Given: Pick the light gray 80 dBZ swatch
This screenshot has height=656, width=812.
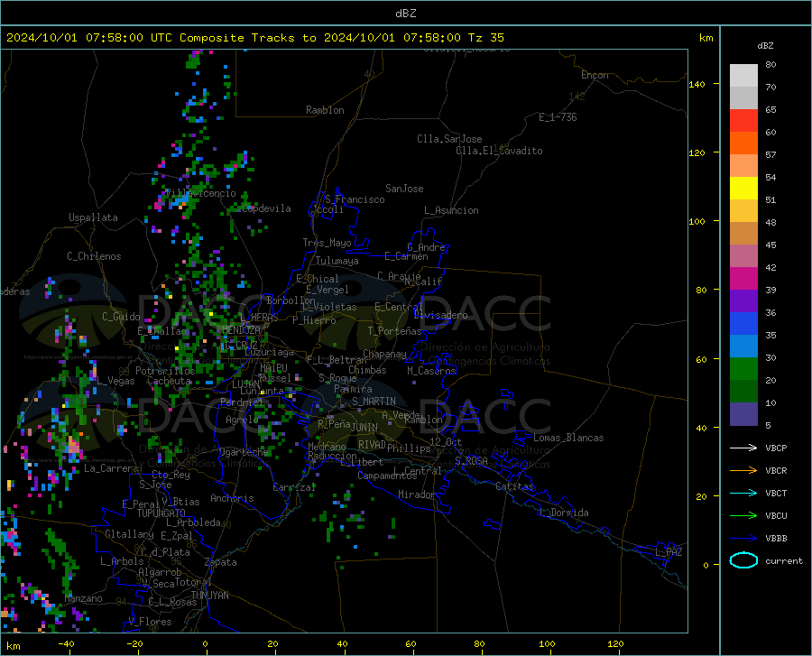Looking at the screenshot, I should click(743, 76).
